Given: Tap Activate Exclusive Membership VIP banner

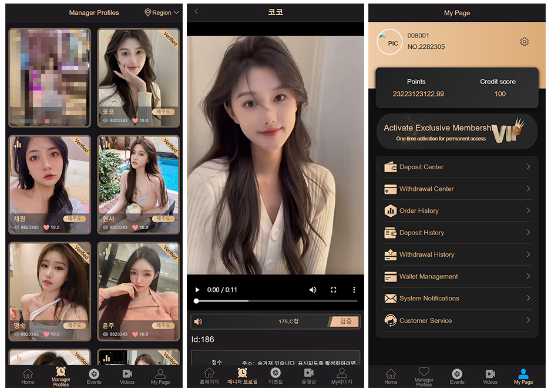Looking at the screenshot, I should tap(456, 131).
